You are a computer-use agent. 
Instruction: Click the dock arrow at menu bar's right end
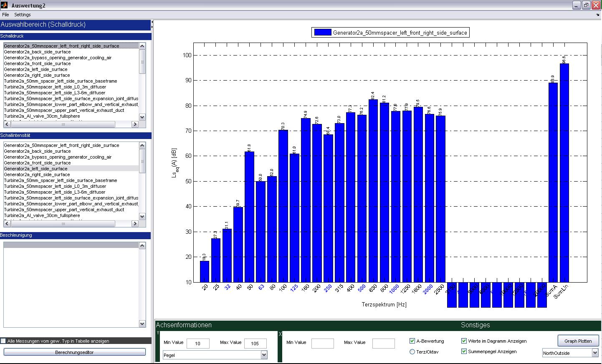[x=598, y=15]
